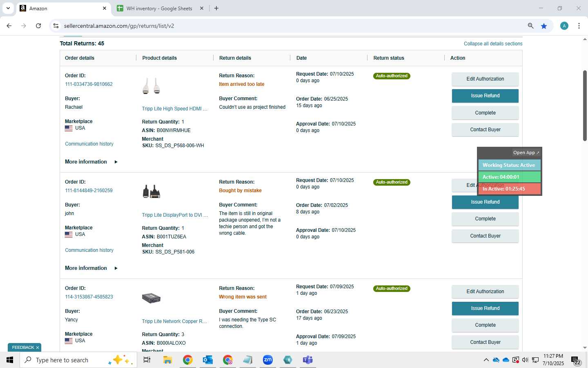Issue Refund for Yancy's return
The width and height of the screenshot is (588, 368).
(x=485, y=308)
